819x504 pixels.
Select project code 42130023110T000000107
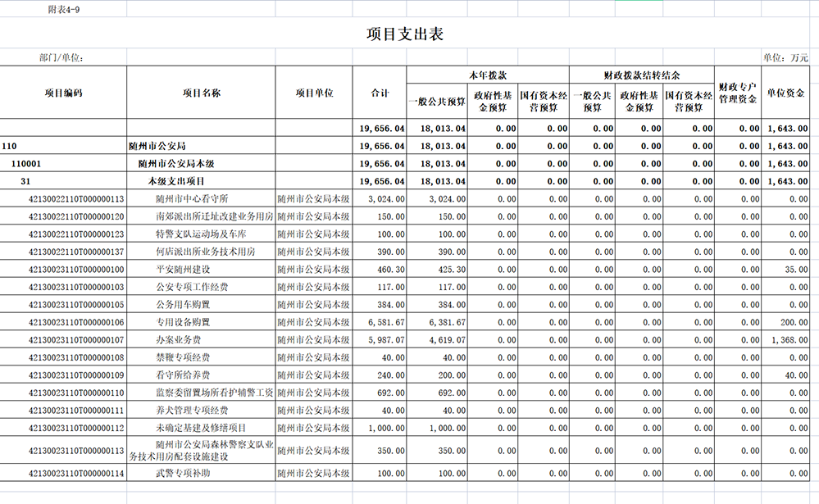[x=75, y=340]
